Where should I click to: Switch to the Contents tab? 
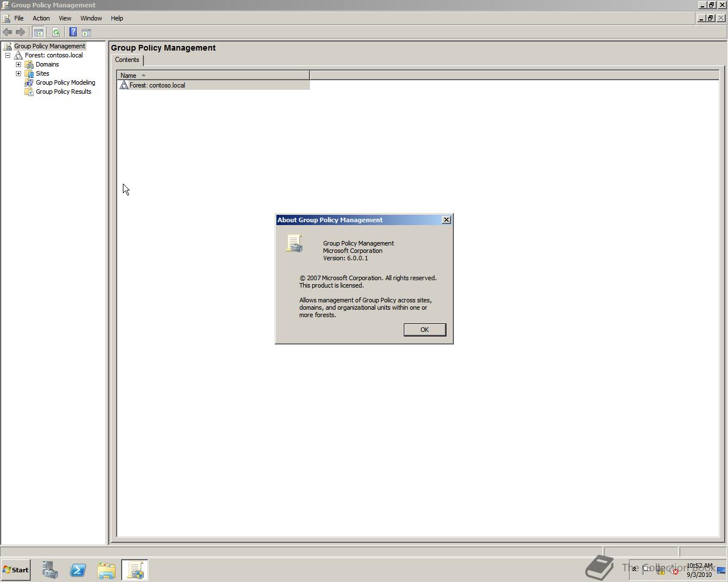click(127, 60)
